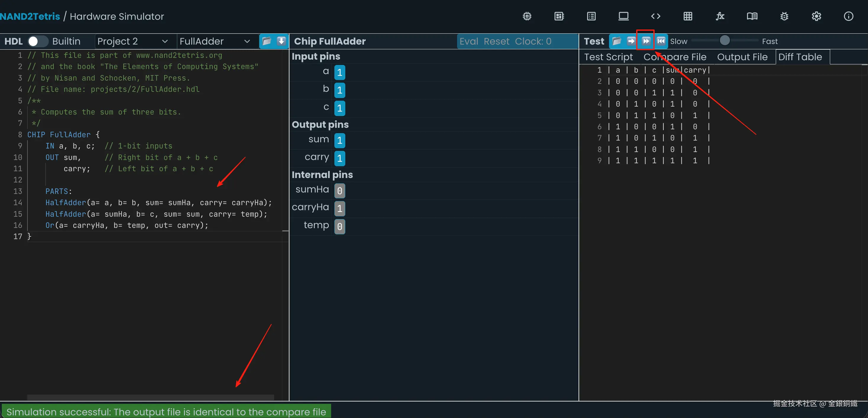Adjust the Slow/Fast speed slider
The image size is (868, 418).
point(724,41)
